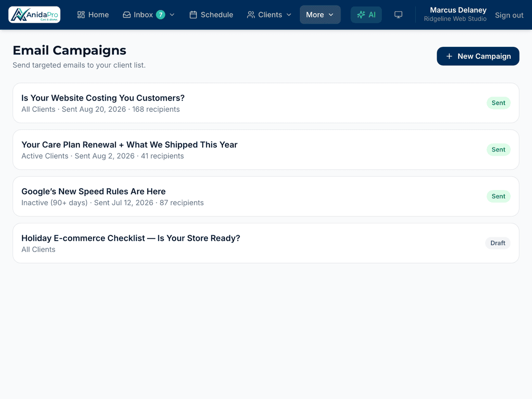Click "All Clients · Sent Aug 20, 2026" details
Image resolution: width=532 pixels, height=399 pixels.
tap(101, 109)
